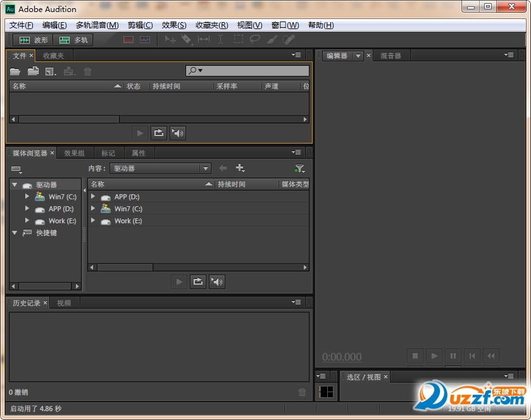Select the Move tool

click(170, 40)
